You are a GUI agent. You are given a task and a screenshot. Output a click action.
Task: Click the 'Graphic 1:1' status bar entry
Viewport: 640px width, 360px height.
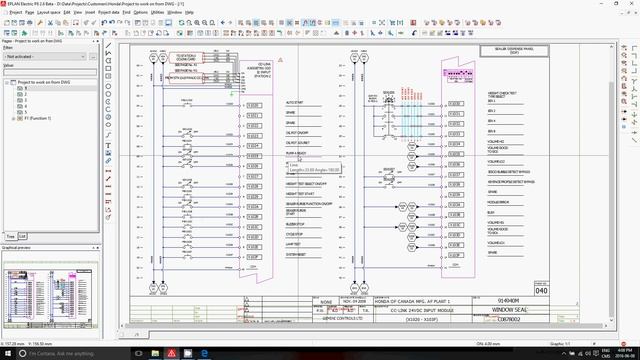tap(560, 344)
